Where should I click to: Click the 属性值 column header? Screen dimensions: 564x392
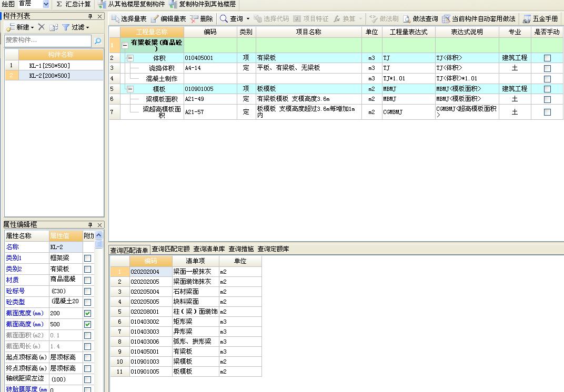(65, 236)
